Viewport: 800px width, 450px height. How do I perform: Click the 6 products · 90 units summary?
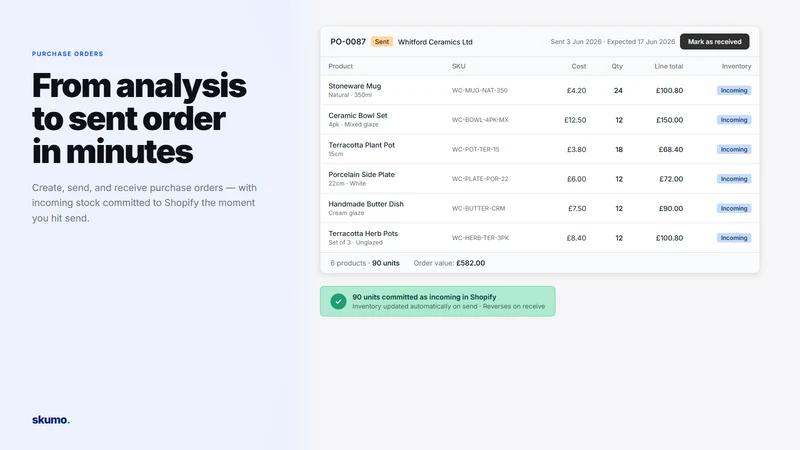coord(365,263)
